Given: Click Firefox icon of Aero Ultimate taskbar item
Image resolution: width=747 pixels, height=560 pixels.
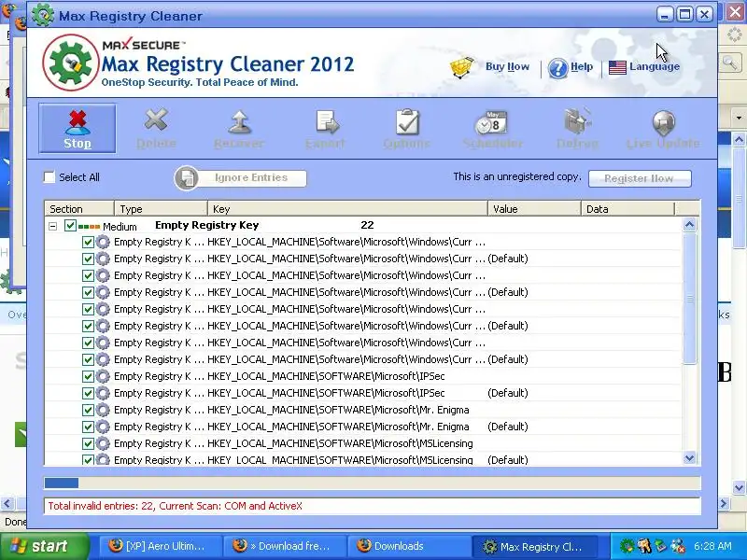Looking at the screenshot, I should pyautogui.click(x=116, y=545).
